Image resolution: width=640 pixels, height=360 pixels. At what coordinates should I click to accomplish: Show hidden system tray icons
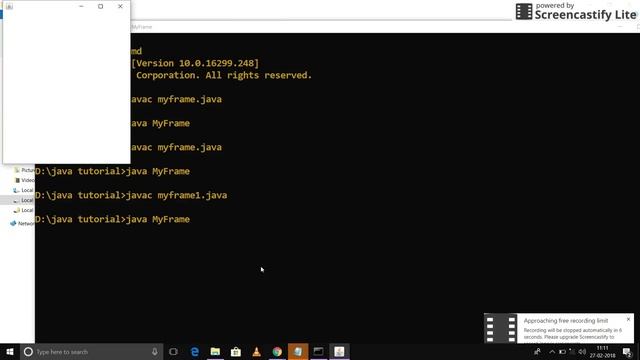(x=552, y=351)
